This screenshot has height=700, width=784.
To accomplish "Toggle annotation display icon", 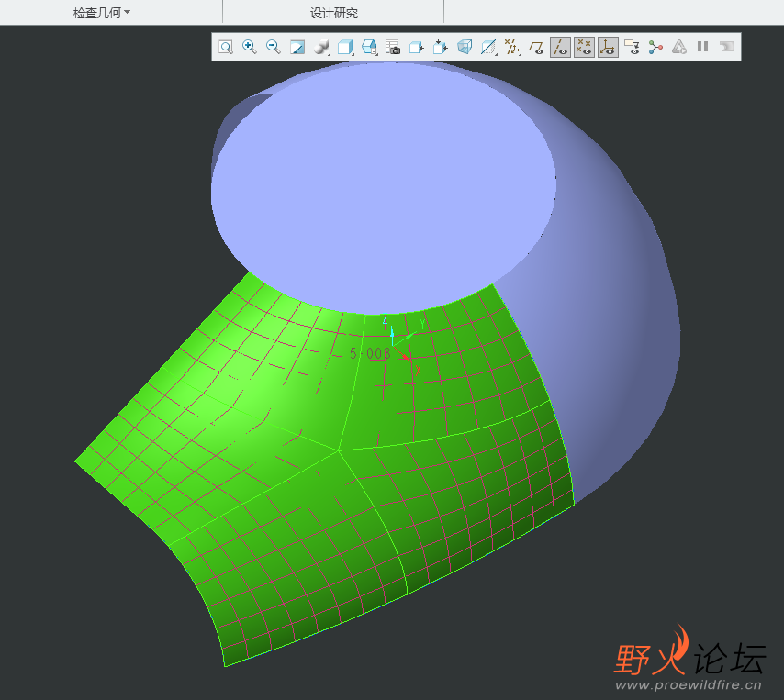I will [632, 48].
